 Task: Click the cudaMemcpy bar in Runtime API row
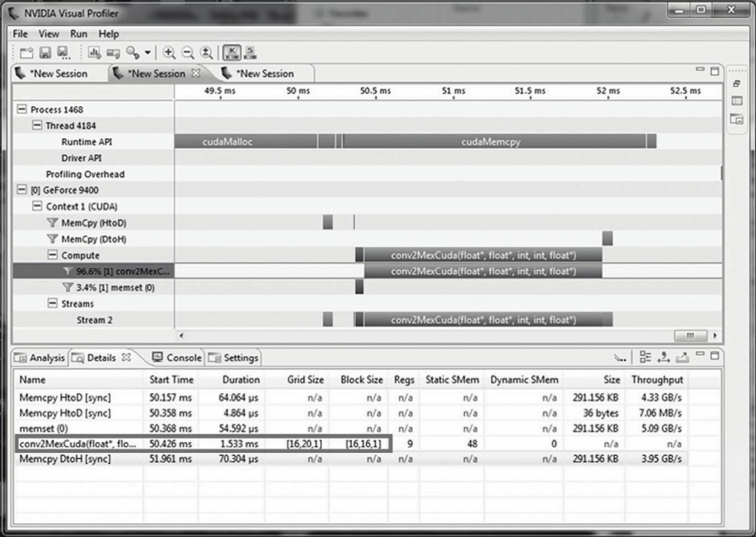coord(491,142)
